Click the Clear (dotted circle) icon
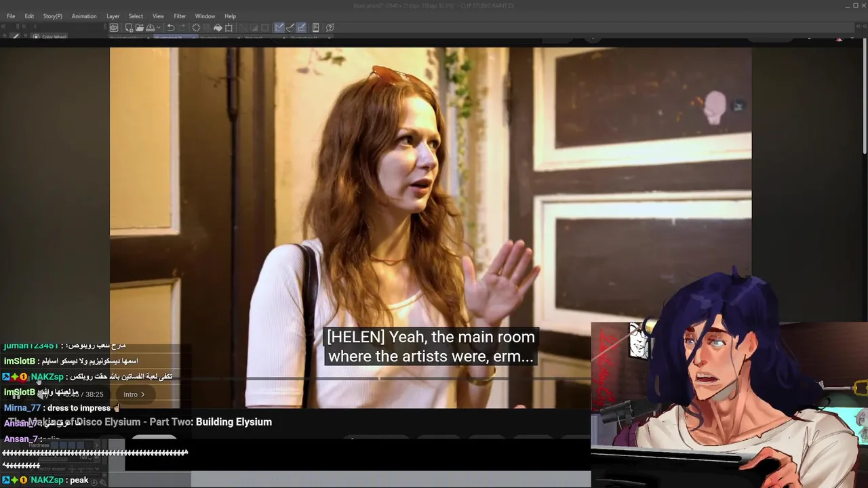The height and width of the screenshot is (488, 868). click(x=196, y=28)
